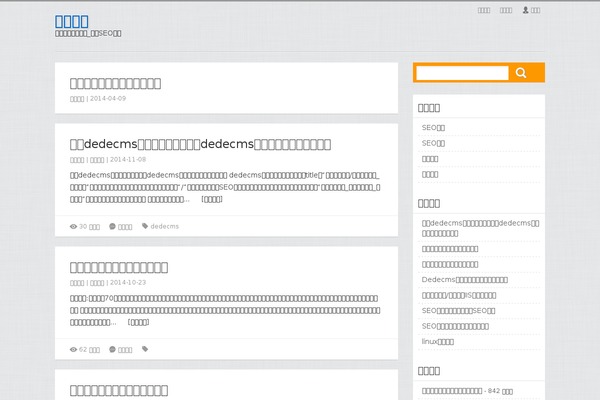Click the magnifier search button in orange bar
The height and width of the screenshot is (400, 600).
[x=521, y=73]
